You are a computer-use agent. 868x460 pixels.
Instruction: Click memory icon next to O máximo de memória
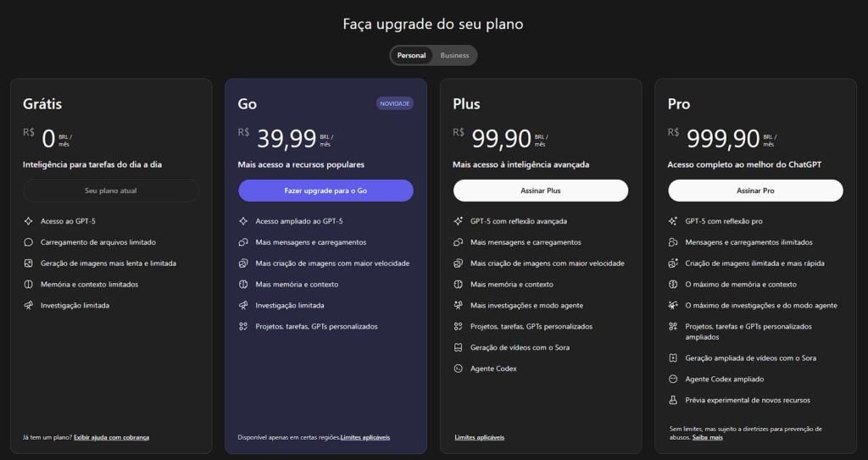coord(673,284)
